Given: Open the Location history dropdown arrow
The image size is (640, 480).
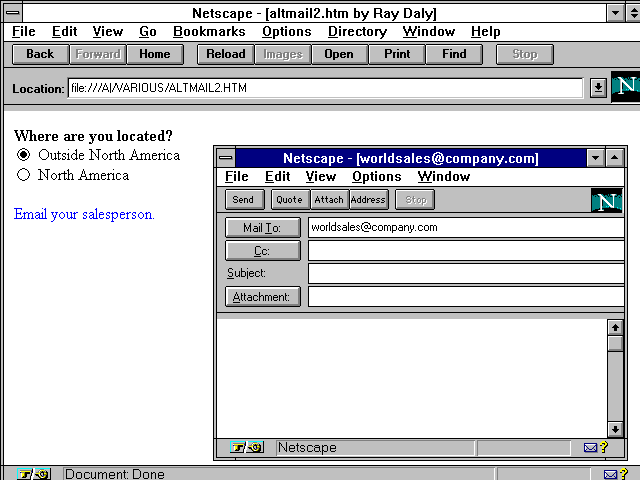Looking at the screenshot, I should 598,88.
